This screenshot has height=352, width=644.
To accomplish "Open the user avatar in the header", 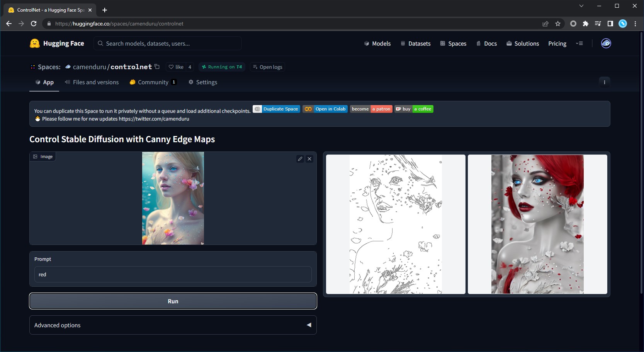I will click(606, 43).
